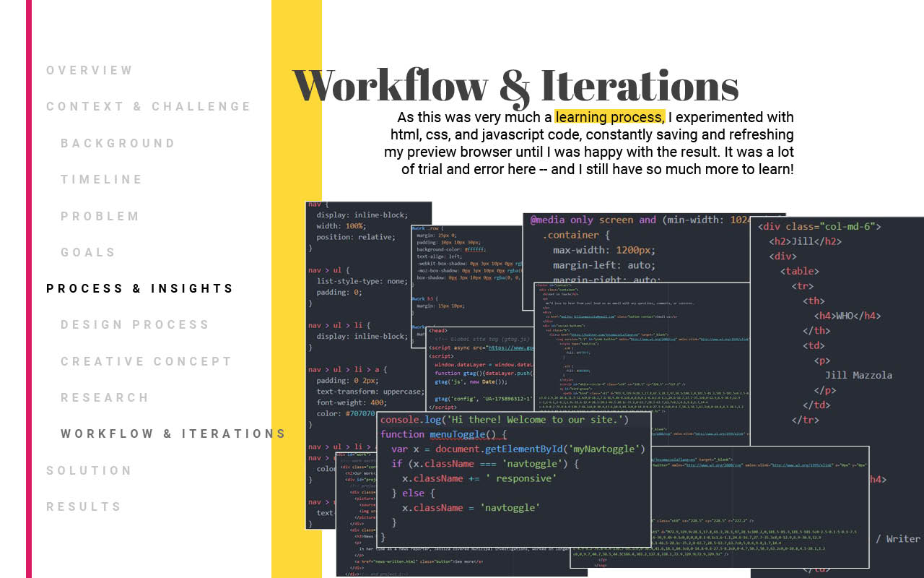Open the Problem subsection link

coord(100,216)
